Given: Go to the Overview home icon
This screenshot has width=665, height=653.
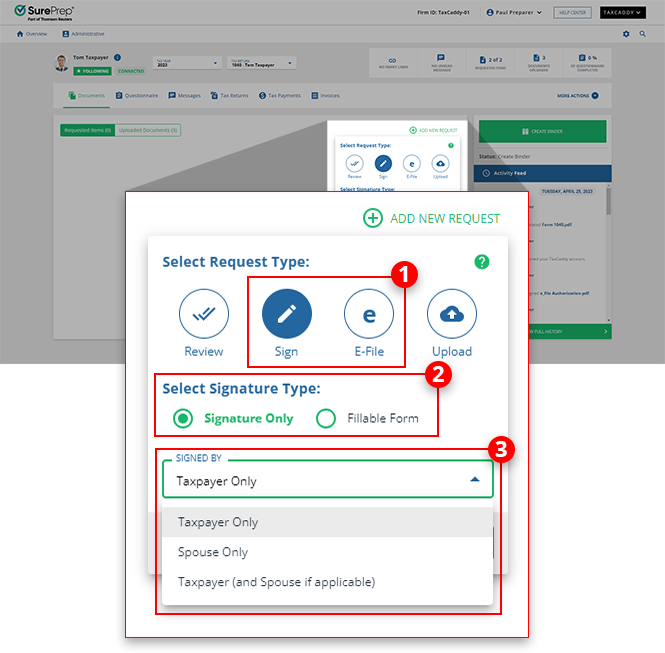Looking at the screenshot, I should [20, 34].
